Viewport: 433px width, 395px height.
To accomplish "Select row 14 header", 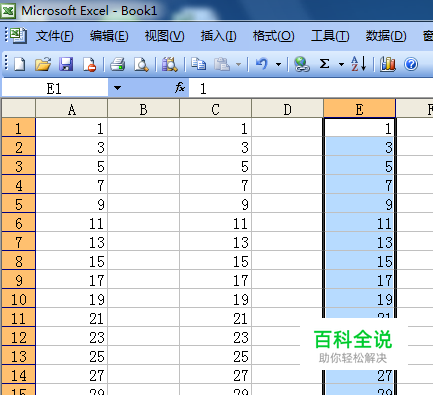I will (18, 375).
